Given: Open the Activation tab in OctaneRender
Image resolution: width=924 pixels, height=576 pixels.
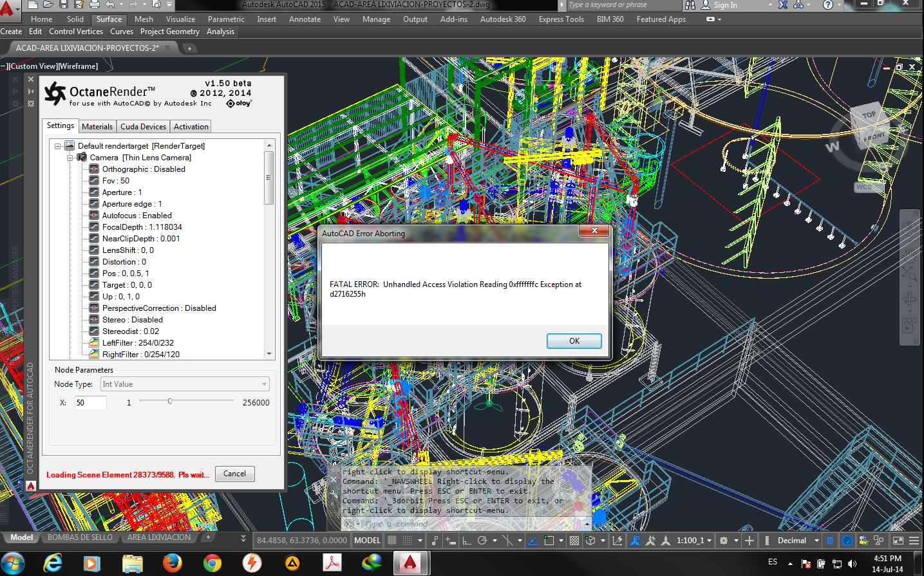Looking at the screenshot, I should [x=191, y=127].
